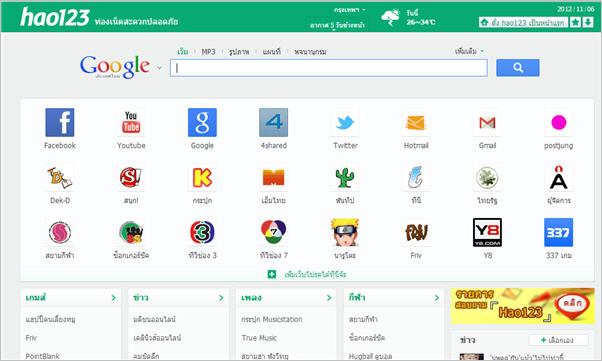Open the Gmail shortcut icon
The width and height of the screenshot is (602, 361).
click(x=487, y=123)
